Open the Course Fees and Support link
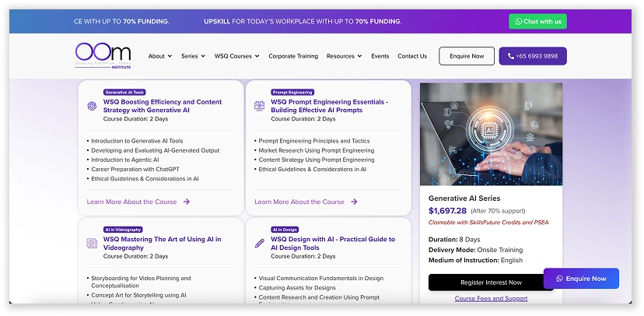 [491, 299]
